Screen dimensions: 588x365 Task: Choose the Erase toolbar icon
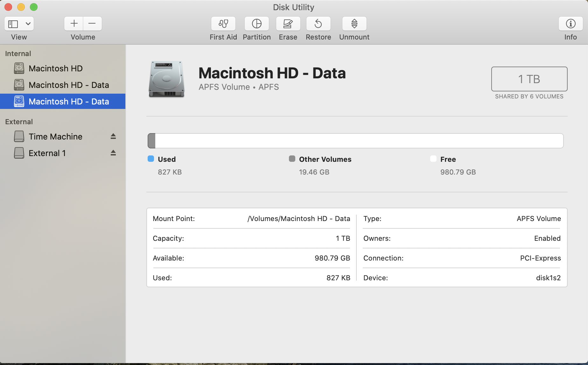(288, 24)
